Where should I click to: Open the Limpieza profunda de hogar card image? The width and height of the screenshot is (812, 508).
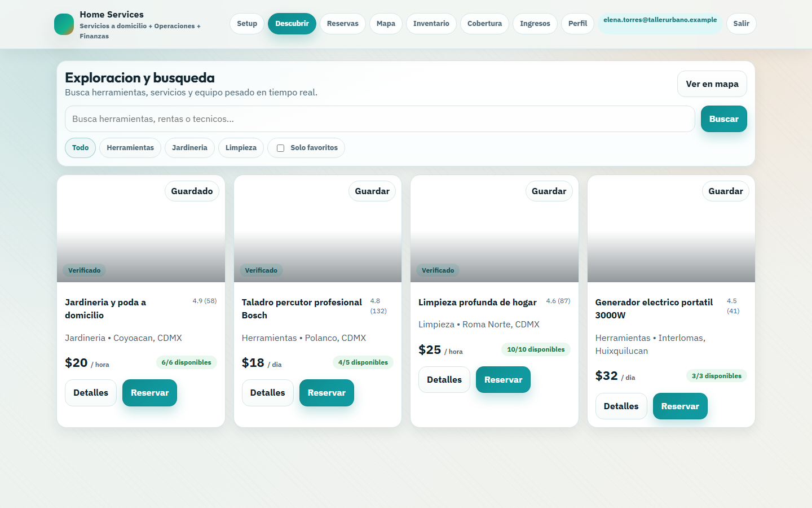pos(495,229)
